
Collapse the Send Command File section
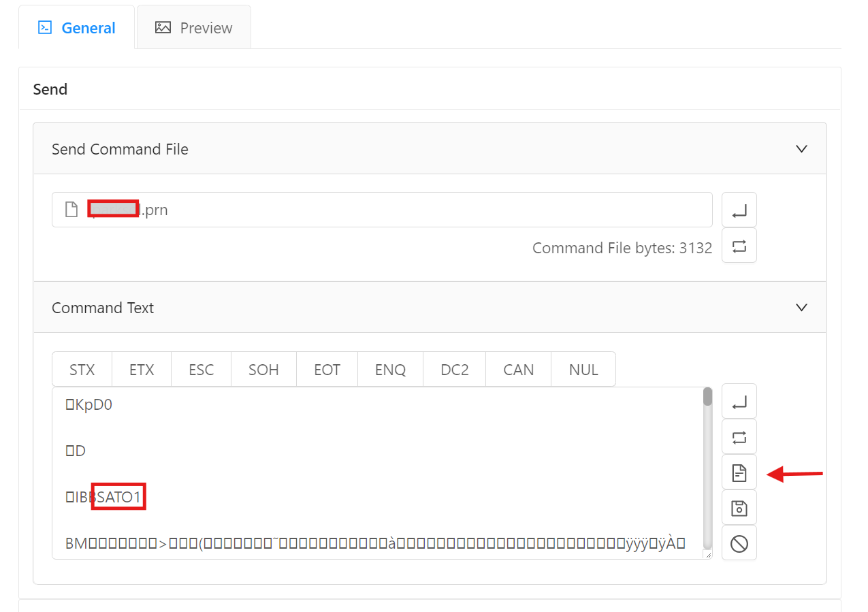(801, 149)
